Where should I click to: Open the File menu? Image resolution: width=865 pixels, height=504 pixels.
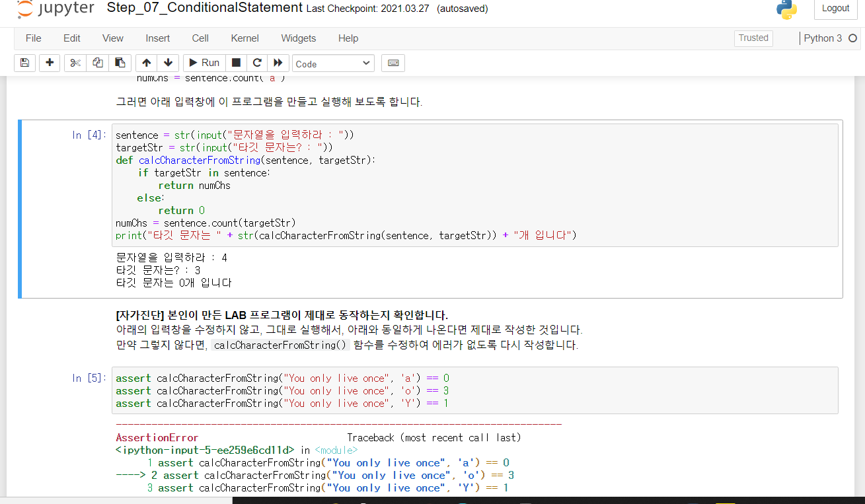(33, 38)
